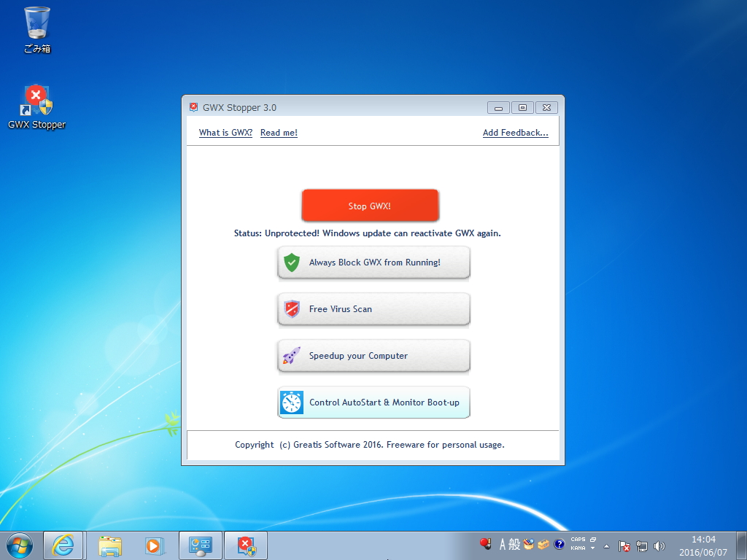Launch Internet Explorer from taskbar
The height and width of the screenshot is (560, 747).
(63, 545)
